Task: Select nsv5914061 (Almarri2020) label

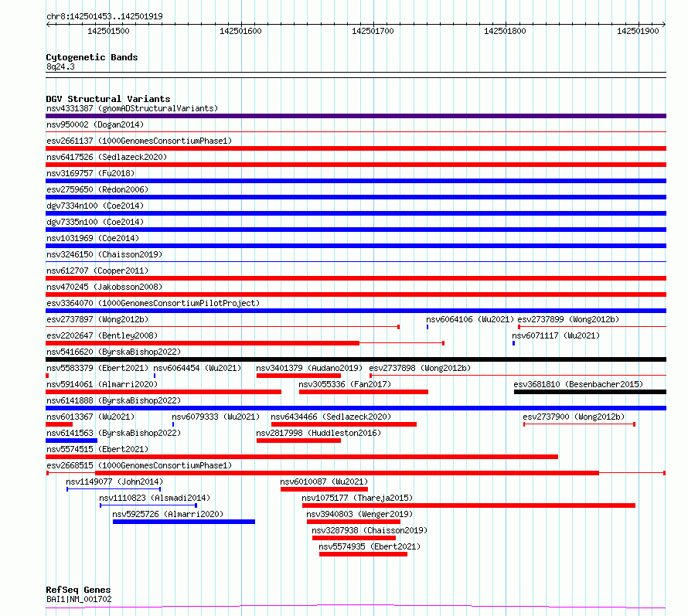Action: (x=102, y=384)
